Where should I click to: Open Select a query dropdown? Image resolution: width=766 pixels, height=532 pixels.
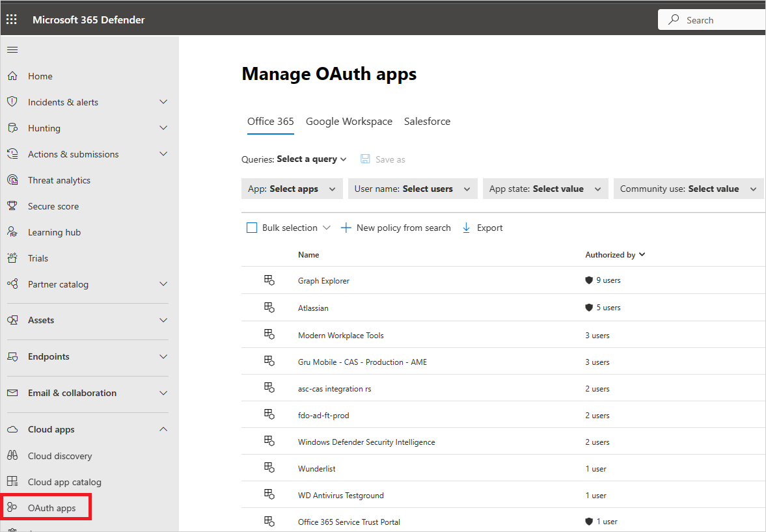pos(311,159)
